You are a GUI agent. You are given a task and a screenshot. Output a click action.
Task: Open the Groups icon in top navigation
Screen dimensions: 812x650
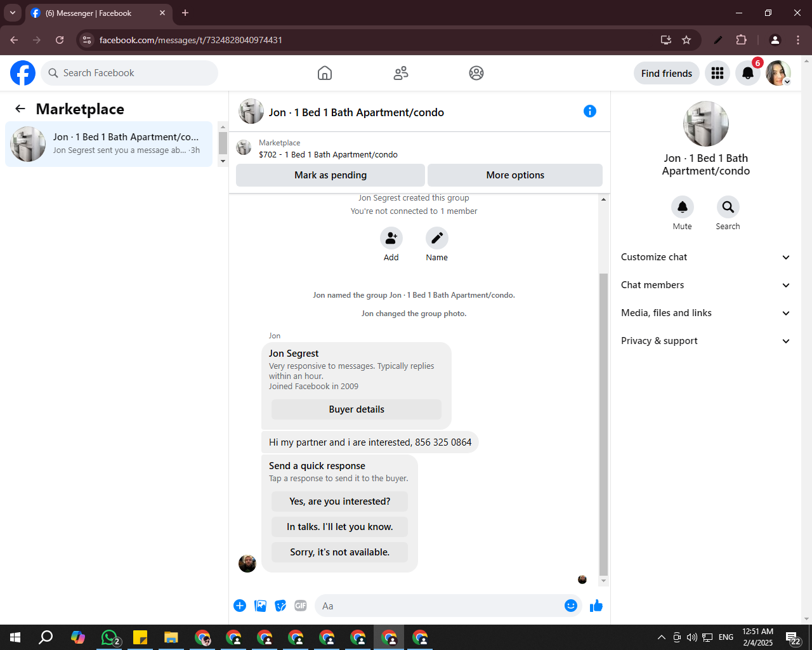click(476, 73)
